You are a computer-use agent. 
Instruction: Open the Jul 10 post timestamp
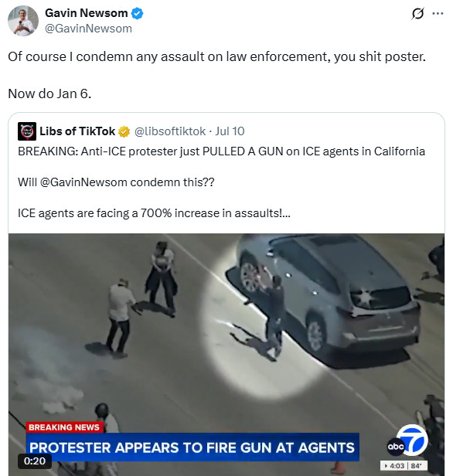click(230, 131)
